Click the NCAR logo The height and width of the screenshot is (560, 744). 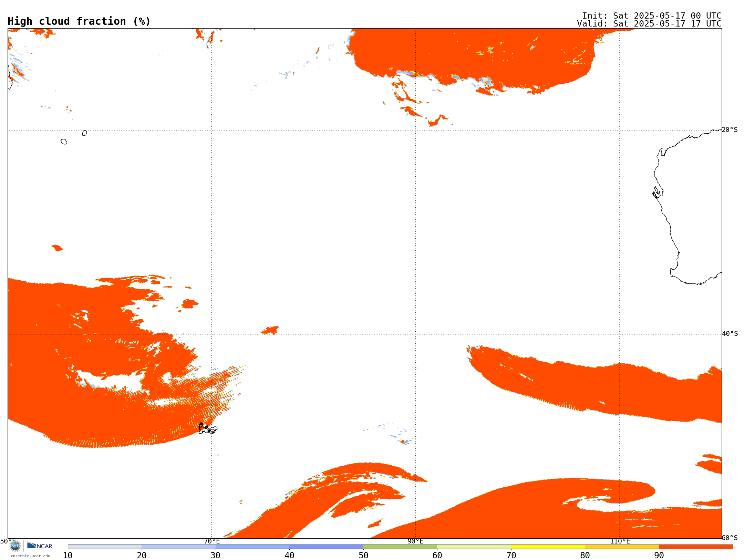click(40, 546)
